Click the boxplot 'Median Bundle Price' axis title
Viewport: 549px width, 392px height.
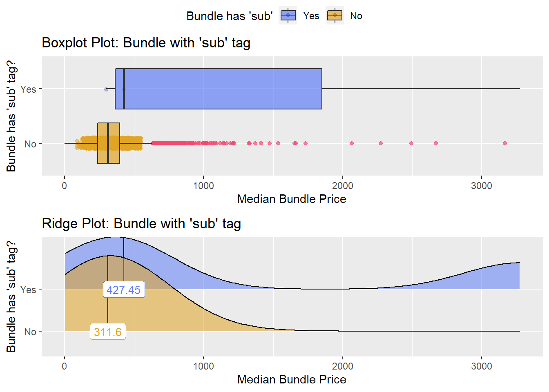tap(292, 199)
